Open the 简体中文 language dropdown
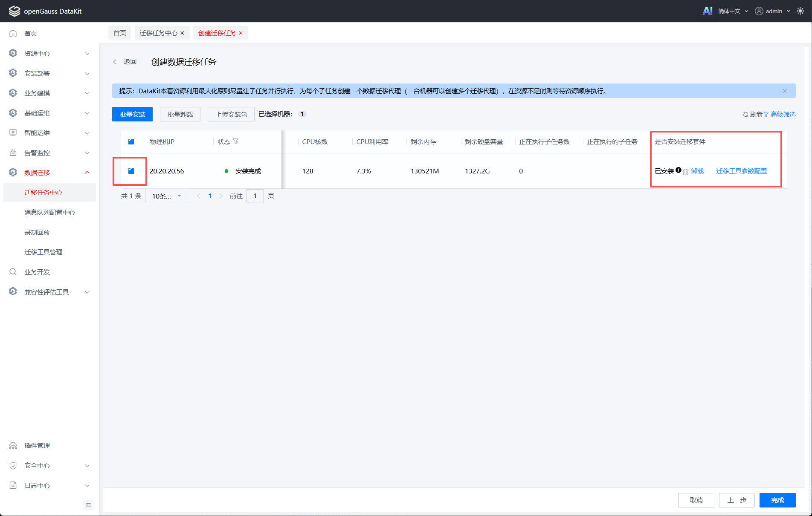 [x=733, y=11]
